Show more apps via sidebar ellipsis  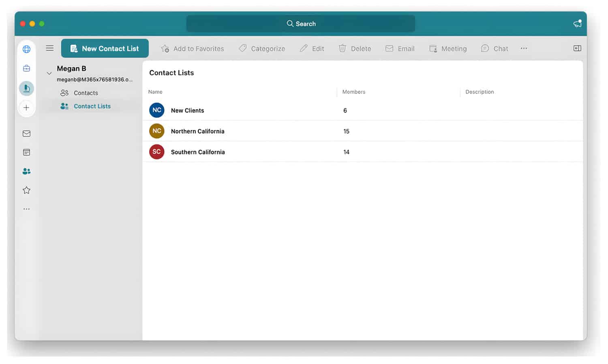click(x=26, y=209)
